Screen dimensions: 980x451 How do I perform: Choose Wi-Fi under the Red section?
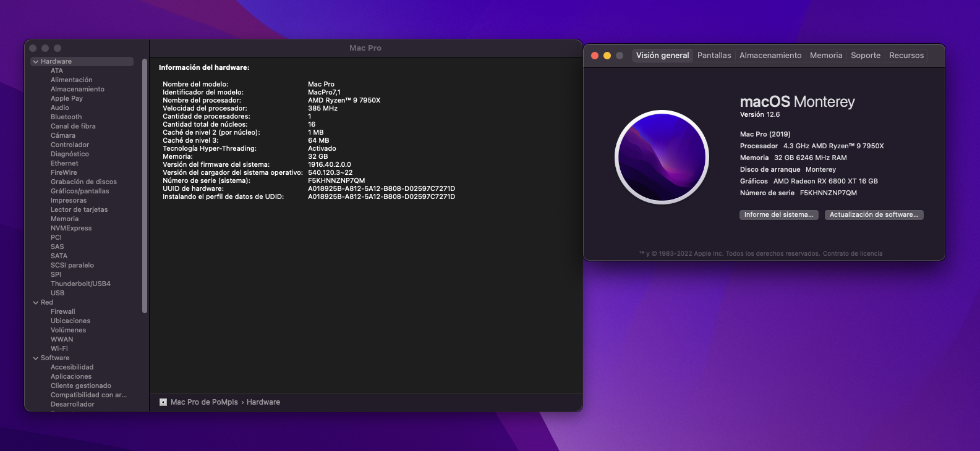coord(59,348)
